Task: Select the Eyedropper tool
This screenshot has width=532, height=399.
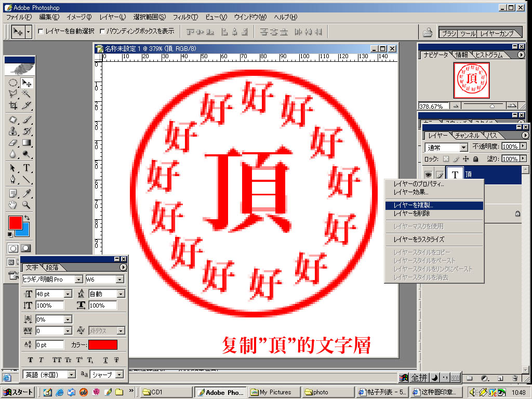Action: [x=26, y=193]
